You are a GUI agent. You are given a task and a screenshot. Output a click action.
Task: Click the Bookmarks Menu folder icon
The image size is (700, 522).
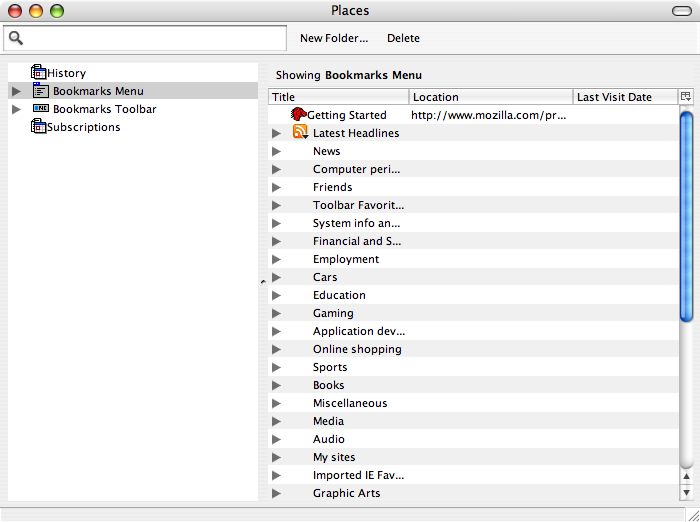(41, 91)
